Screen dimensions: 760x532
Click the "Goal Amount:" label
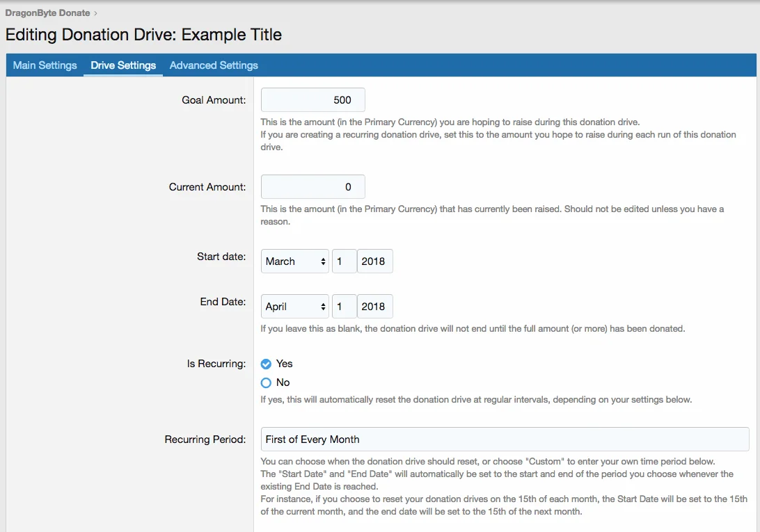point(214,100)
